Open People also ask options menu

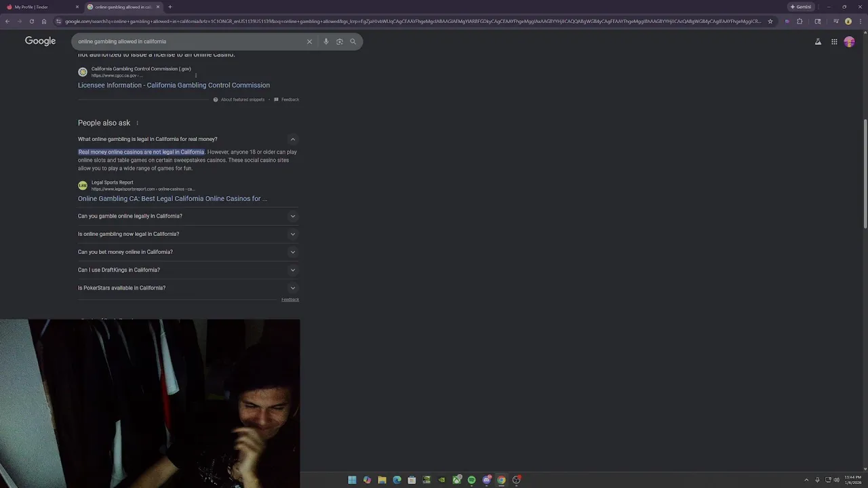(137, 123)
